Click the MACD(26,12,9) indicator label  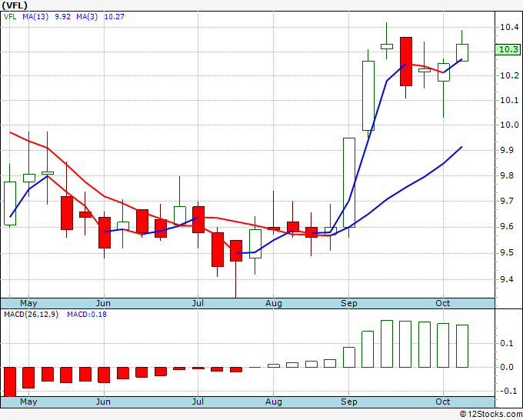[31, 315]
